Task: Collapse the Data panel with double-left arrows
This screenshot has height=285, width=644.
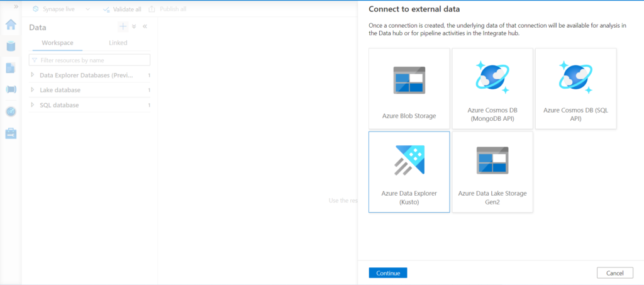Action: [x=145, y=26]
